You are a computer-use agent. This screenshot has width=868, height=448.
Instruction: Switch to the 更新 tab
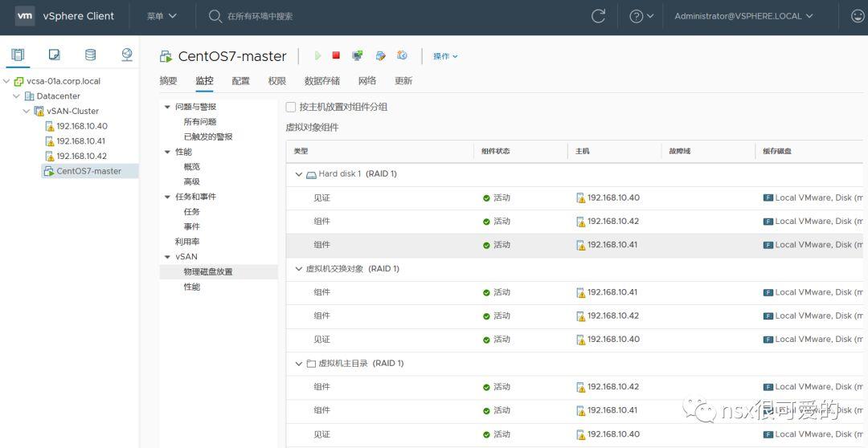coord(403,81)
